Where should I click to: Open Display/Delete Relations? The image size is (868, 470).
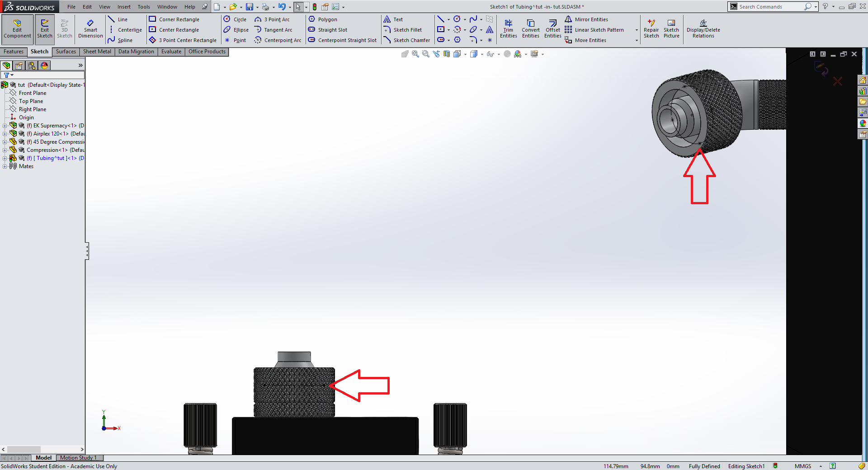703,29
